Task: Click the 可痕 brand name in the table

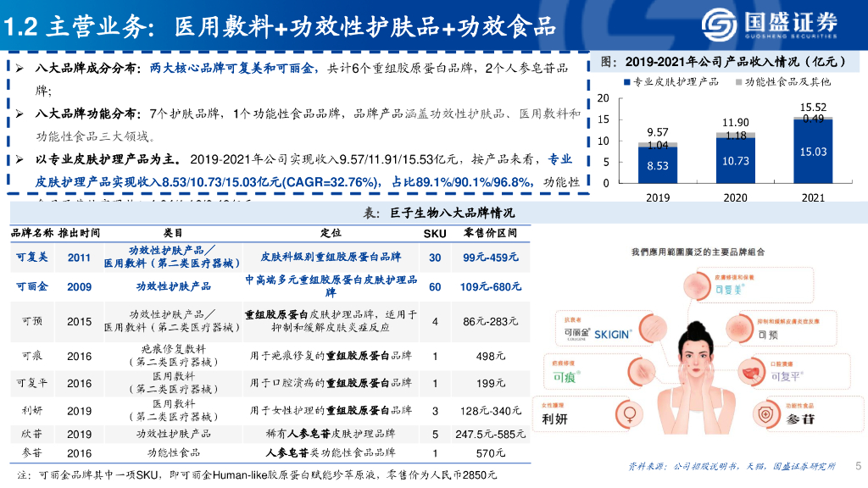Action: (32, 356)
